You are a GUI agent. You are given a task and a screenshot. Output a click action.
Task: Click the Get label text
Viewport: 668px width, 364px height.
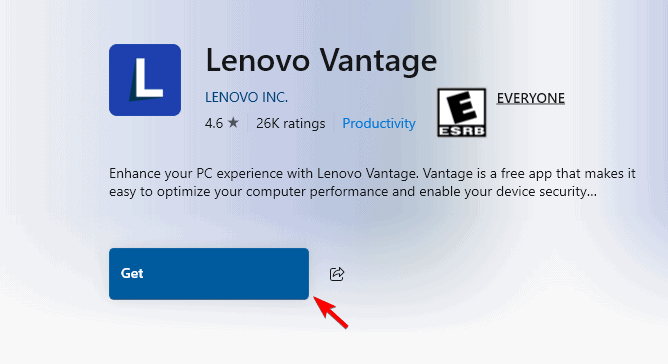pyautogui.click(x=132, y=273)
